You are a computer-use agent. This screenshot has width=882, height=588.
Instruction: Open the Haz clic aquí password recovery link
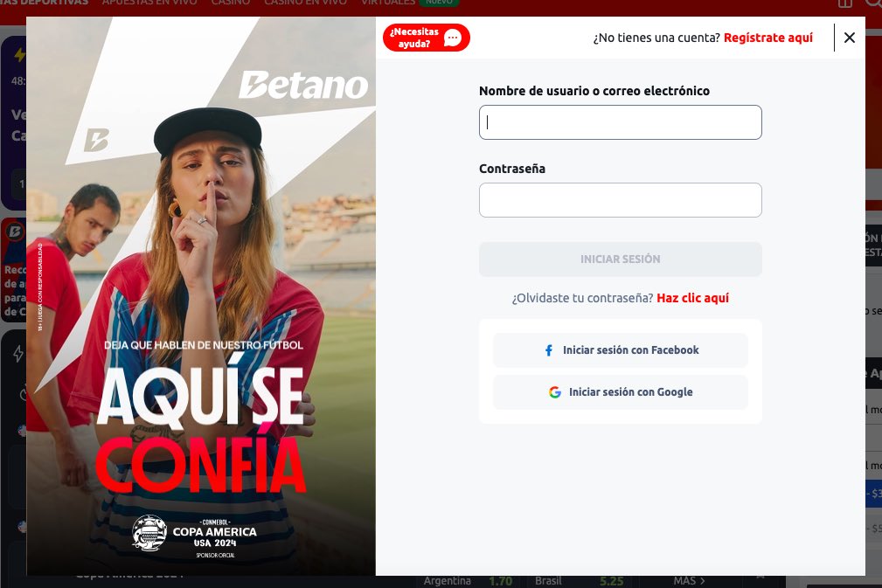(x=692, y=298)
